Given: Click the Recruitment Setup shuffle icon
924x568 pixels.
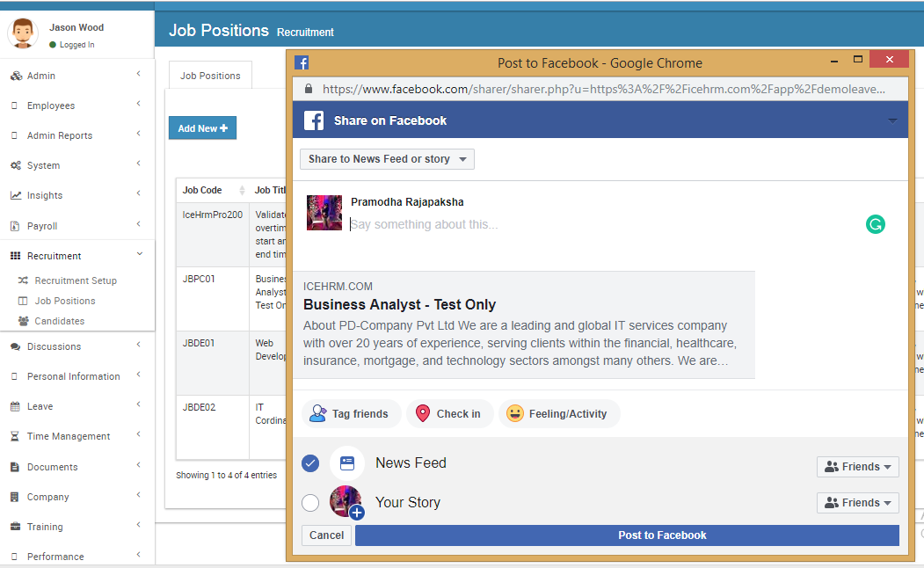Looking at the screenshot, I should coord(23,280).
